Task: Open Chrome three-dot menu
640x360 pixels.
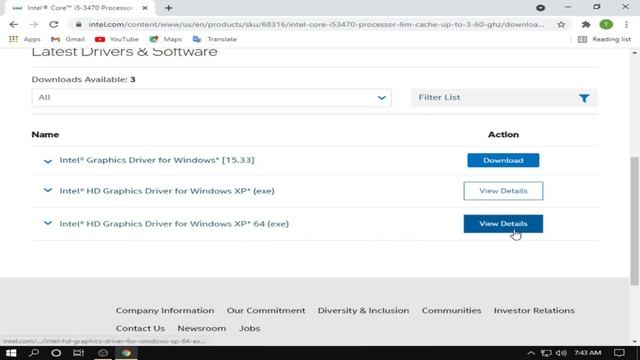Action: 626,24
